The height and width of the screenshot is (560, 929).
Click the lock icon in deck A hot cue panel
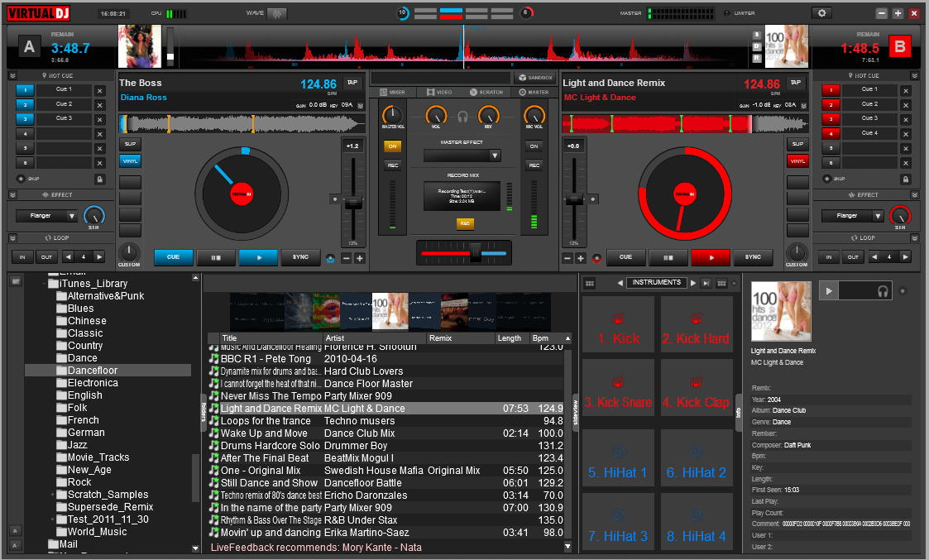click(x=99, y=179)
